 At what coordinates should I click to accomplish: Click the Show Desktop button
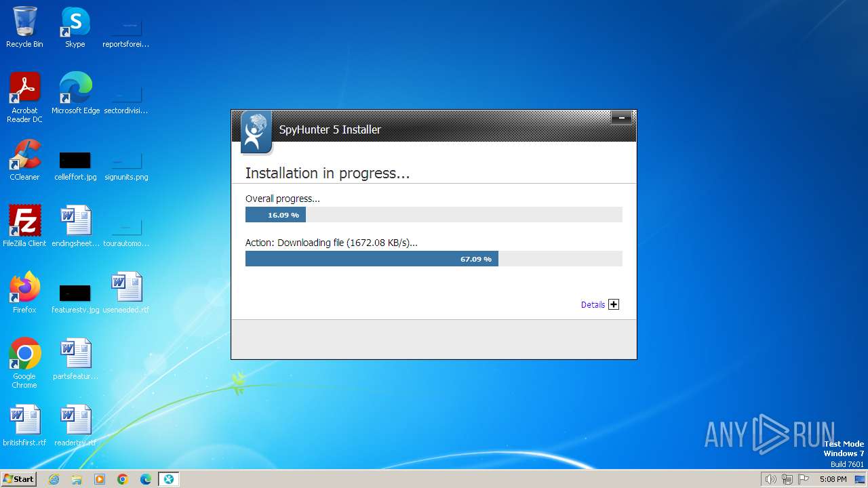click(x=859, y=479)
